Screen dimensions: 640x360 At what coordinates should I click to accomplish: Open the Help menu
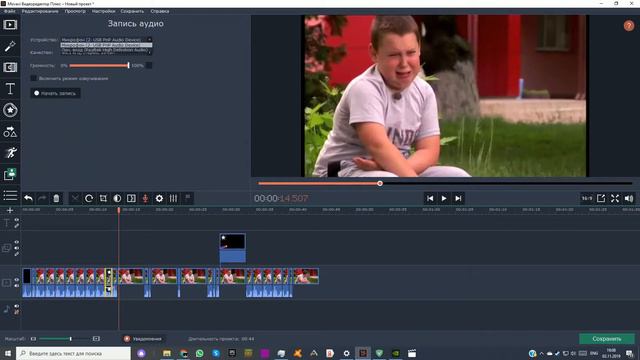(160, 11)
